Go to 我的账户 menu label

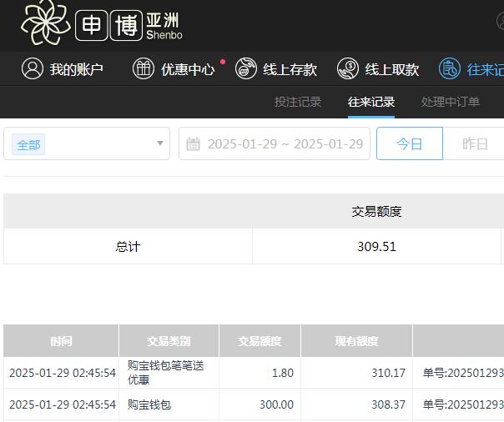click(x=76, y=69)
